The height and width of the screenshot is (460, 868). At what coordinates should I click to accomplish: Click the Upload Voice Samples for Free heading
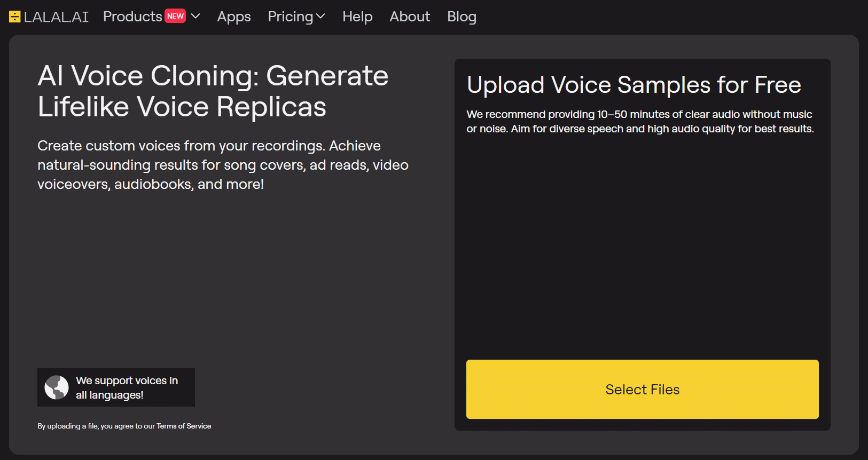[634, 85]
